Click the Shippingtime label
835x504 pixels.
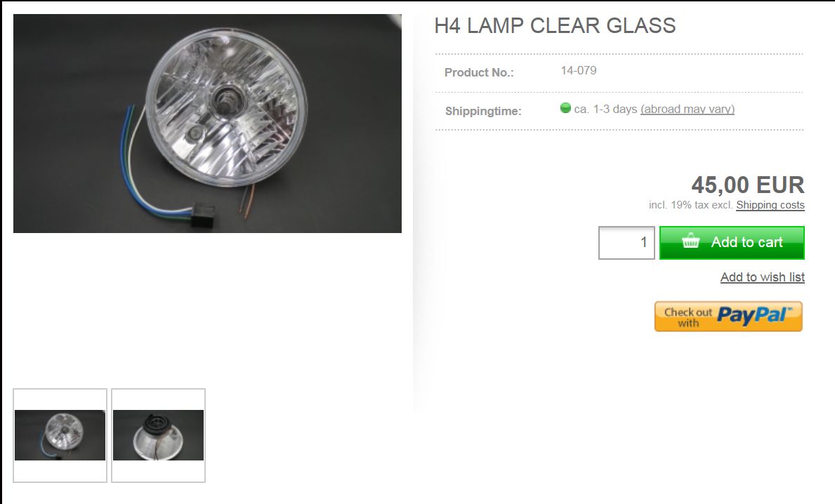[483, 111]
